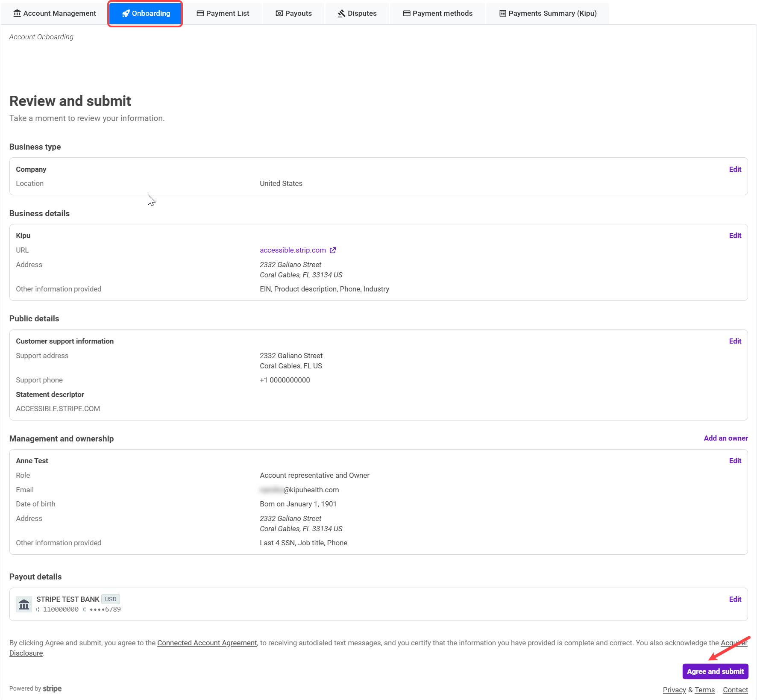Screen dimensions: 757x700
Task: Click the gavel icon beside Disputes
Action: [341, 13]
